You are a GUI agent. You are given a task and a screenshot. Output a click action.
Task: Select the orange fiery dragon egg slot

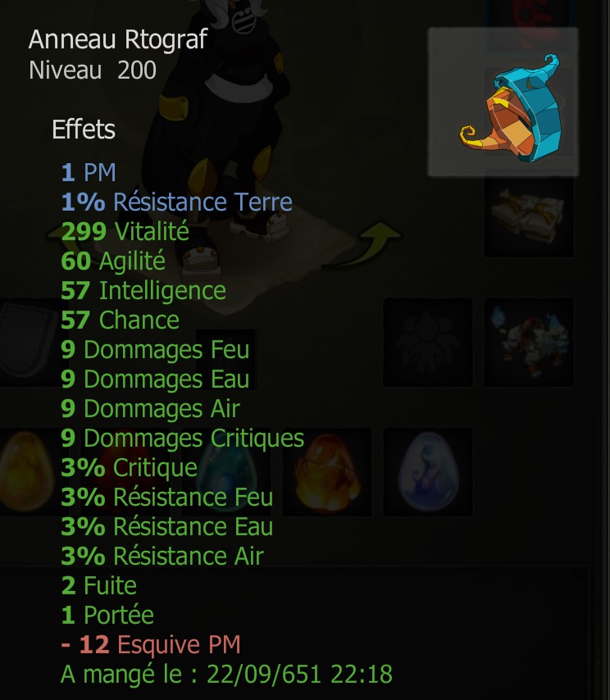(x=327, y=472)
